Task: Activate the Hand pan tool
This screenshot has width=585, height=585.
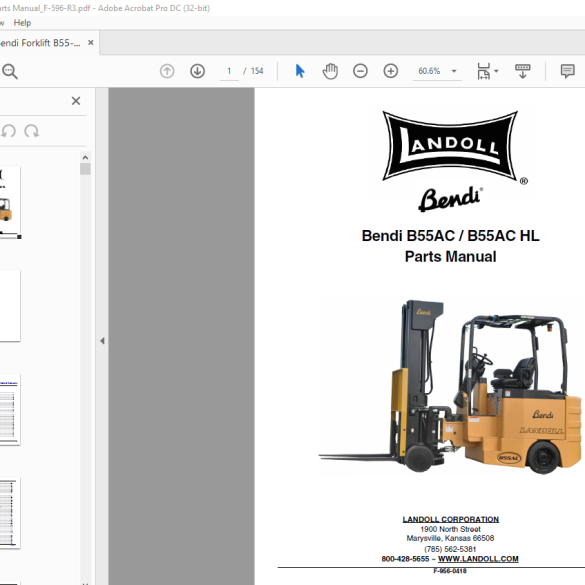Action: pyautogui.click(x=330, y=71)
